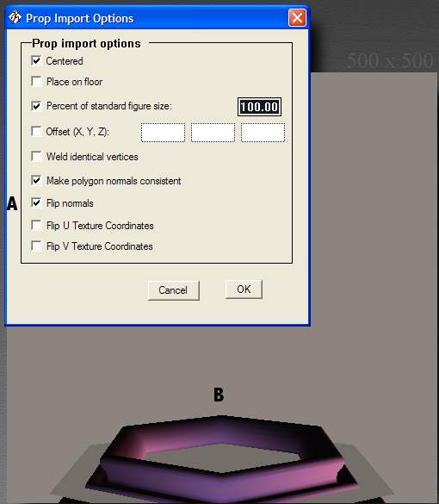Enable Flip U Texture Coordinates
The width and height of the screenshot is (439, 504).
click(x=36, y=226)
